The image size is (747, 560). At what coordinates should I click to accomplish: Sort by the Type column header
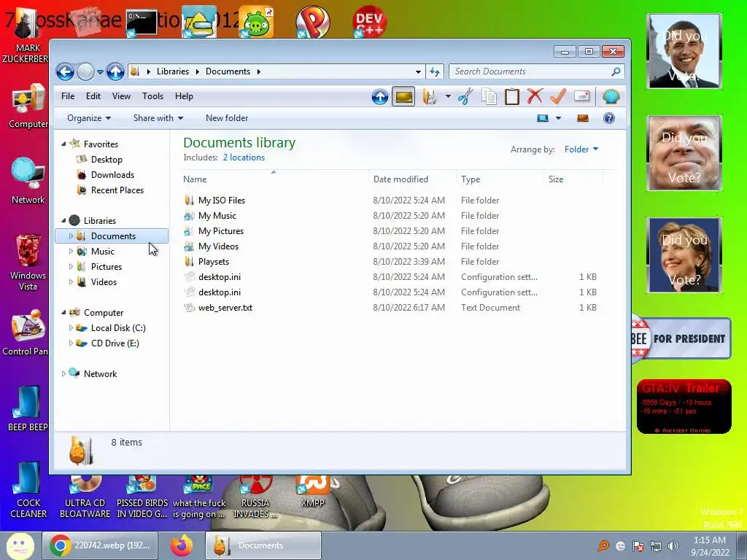point(500,179)
